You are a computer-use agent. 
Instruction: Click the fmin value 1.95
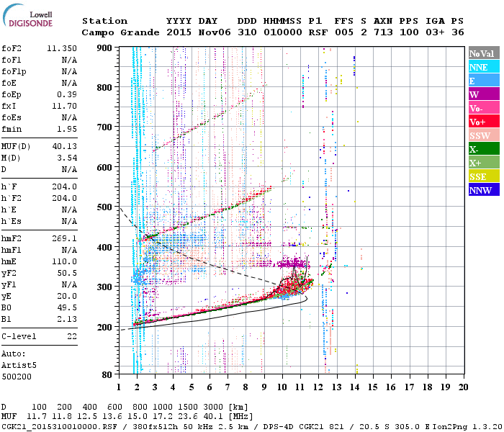coord(67,129)
